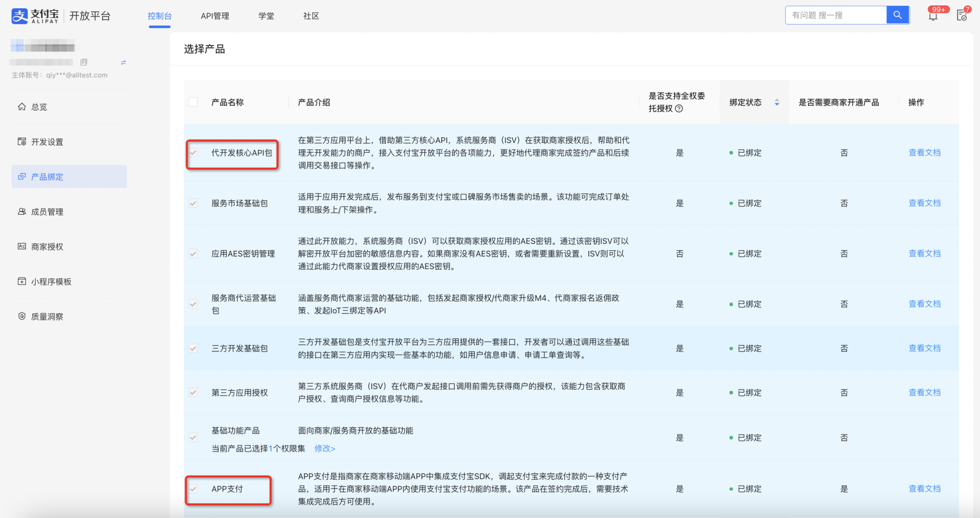The height and width of the screenshot is (518, 980).
Task: Click the people icon next to 成员管理
Action: [22, 212]
